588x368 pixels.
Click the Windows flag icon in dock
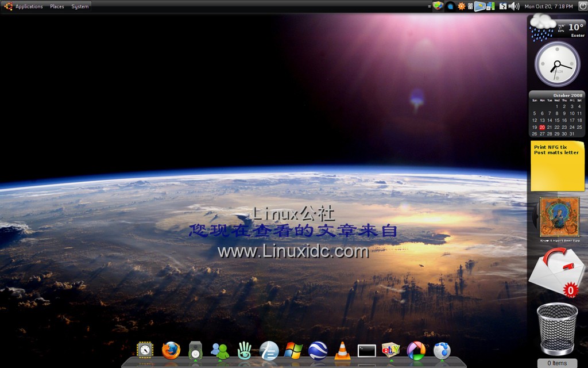click(x=293, y=351)
